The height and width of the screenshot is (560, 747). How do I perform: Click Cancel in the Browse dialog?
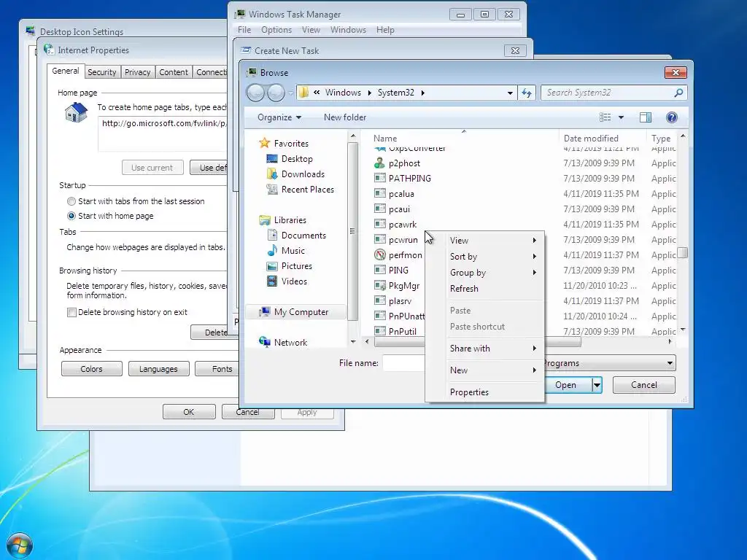coord(643,385)
